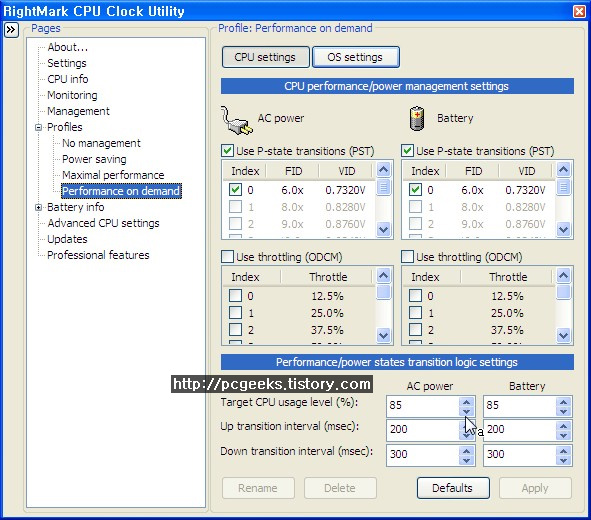Check AC power throttle index 2 (37.5%)
The height and width of the screenshot is (520, 591).
coord(235,329)
